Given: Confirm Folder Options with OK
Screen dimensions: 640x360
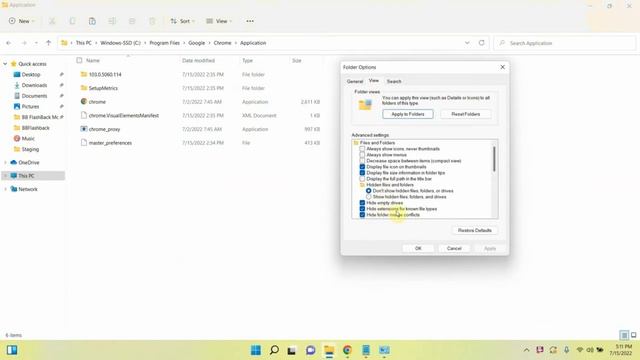Looking at the screenshot, I should pyautogui.click(x=418, y=248).
